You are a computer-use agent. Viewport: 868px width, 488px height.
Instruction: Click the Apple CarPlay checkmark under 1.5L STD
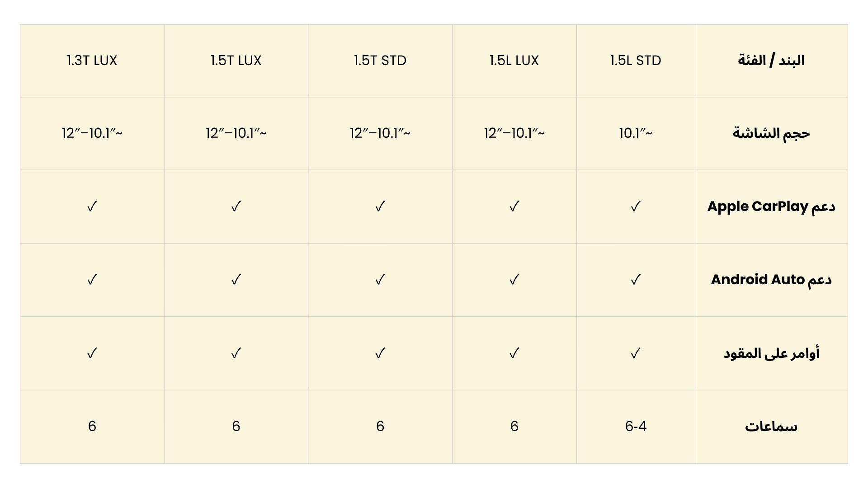[636, 206]
